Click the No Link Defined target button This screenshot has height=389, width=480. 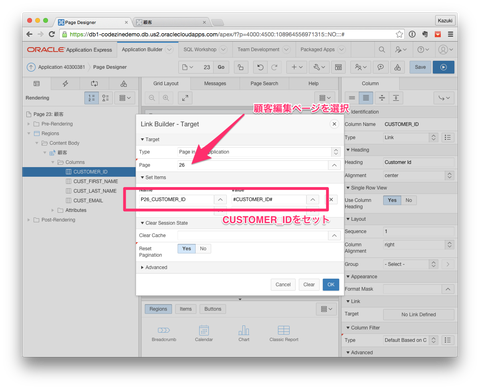(419, 314)
